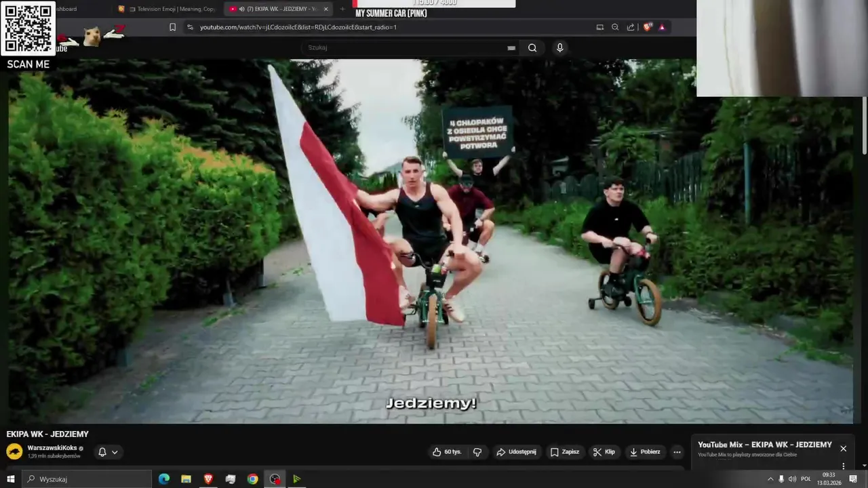Screen dimensions: 868x488
Task: Start voice search with the microphone icon
Action: pyautogui.click(x=559, y=47)
